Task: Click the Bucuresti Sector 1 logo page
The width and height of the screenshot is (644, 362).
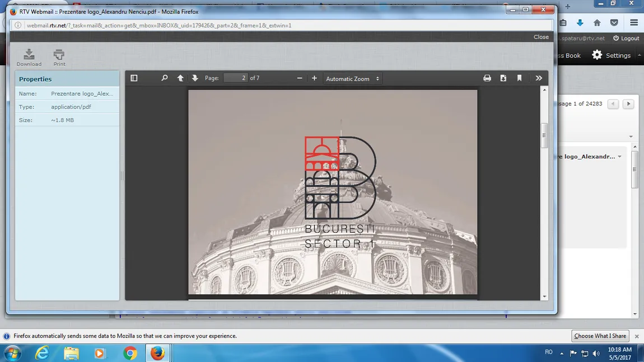Action: (x=333, y=192)
